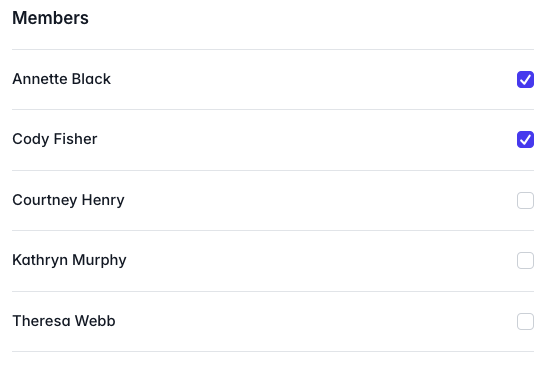This screenshot has height=376, width=550.
Task: Click the word Webb in the list
Action: pyautogui.click(x=95, y=321)
